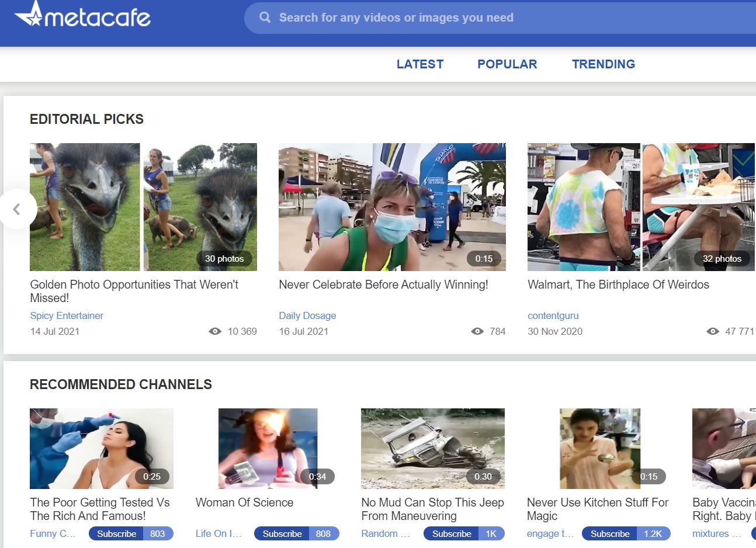
Task: Click the 32 photos badge
Action: tap(722, 259)
